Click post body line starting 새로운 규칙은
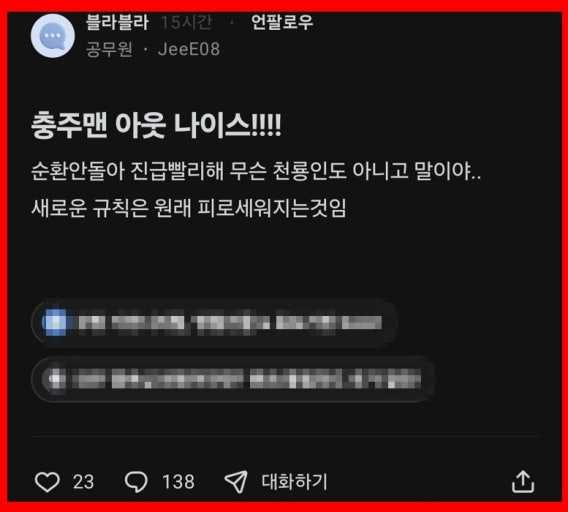 (x=189, y=208)
